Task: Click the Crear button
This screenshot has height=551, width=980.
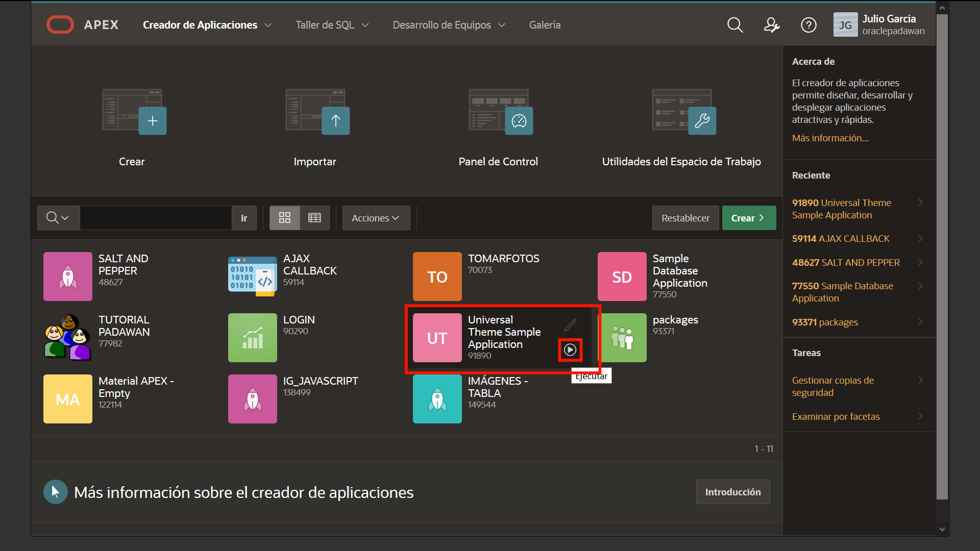Action: coord(748,217)
